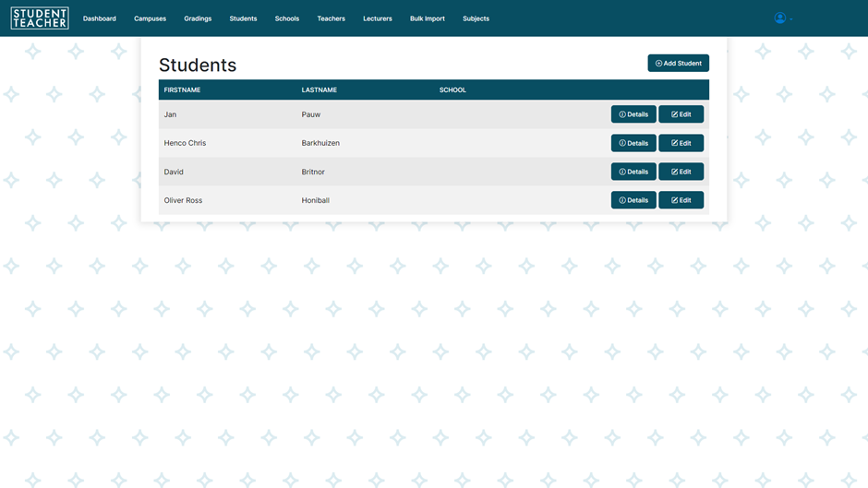Screen dimensions: 868x488
Task: Click the LASTNAME column header
Action: coord(319,89)
